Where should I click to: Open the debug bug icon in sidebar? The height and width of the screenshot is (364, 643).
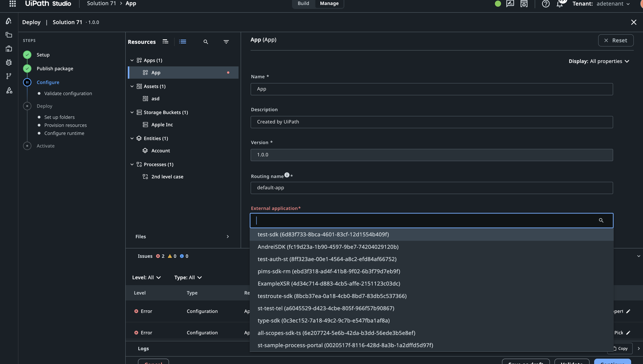click(9, 62)
